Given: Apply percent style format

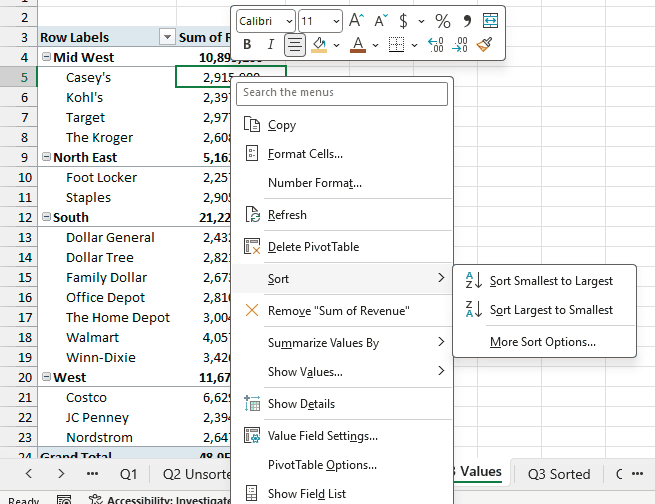Looking at the screenshot, I should point(443,20).
